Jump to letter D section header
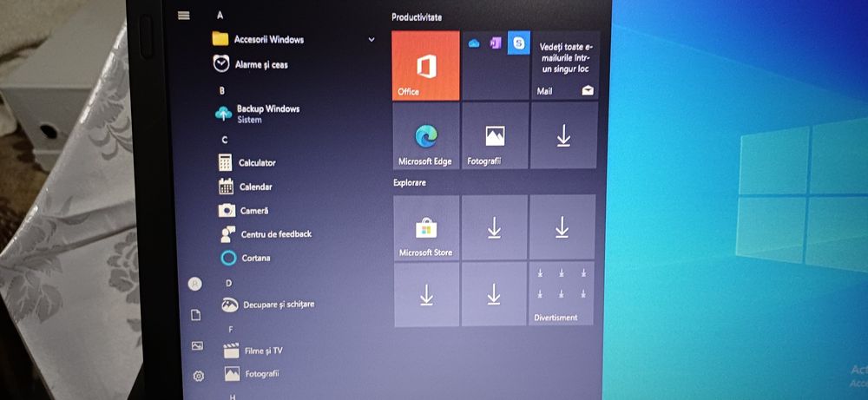The width and height of the screenshot is (868, 400). [228, 283]
